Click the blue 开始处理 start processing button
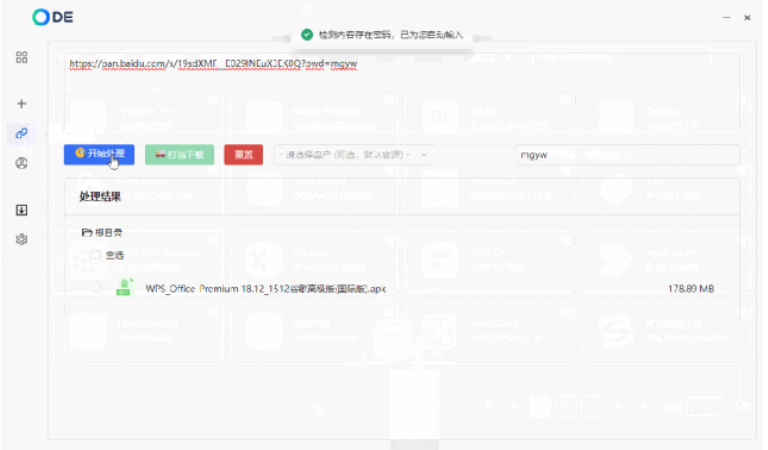 pos(99,154)
